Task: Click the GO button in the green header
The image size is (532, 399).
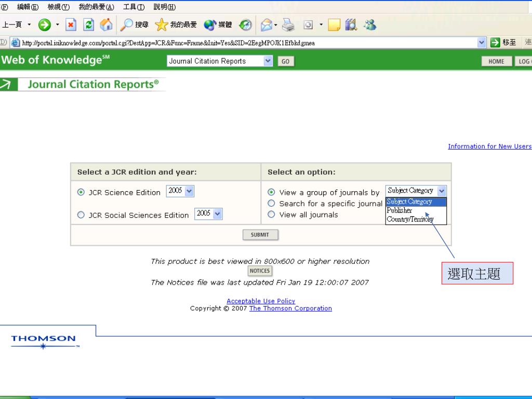Action: pos(286,61)
